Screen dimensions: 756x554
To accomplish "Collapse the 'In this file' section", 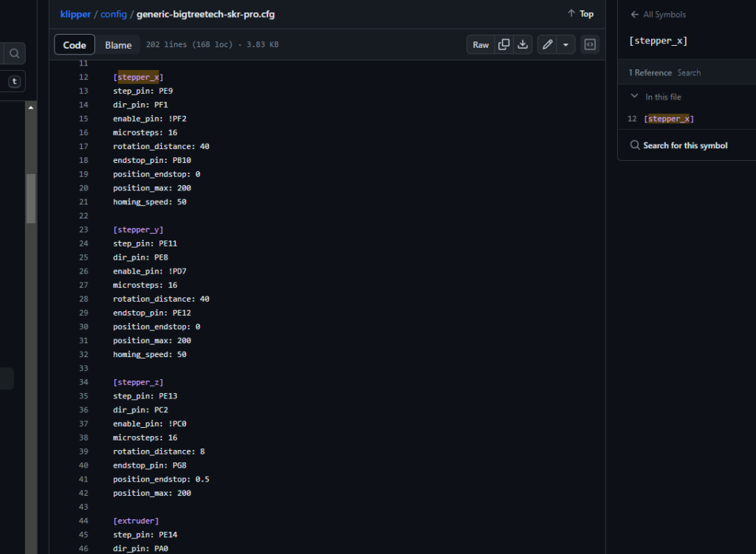I will (634, 97).
